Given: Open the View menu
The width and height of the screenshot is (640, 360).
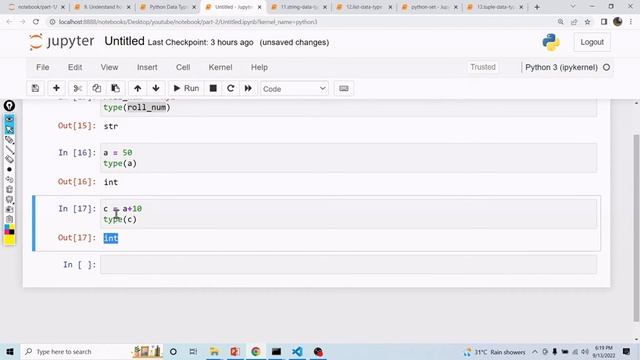Looking at the screenshot, I should [x=109, y=67].
